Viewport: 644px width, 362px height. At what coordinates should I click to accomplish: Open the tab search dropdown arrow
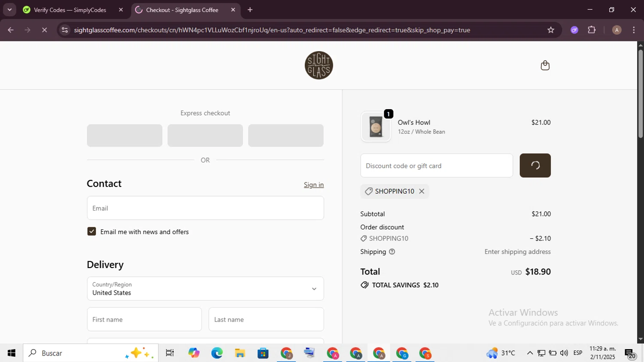9,9
